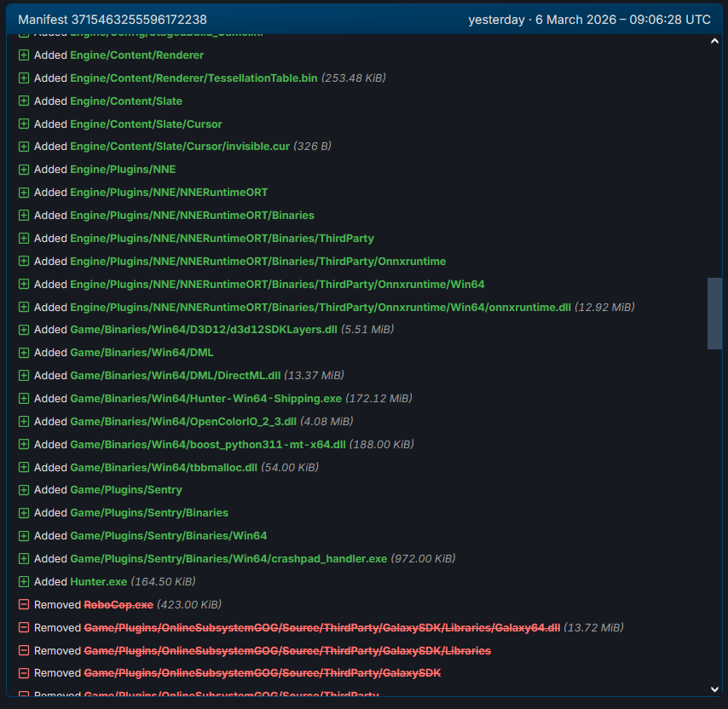
Task: Click the removed icon next to Galaxy64.dll
Action: (x=24, y=628)
